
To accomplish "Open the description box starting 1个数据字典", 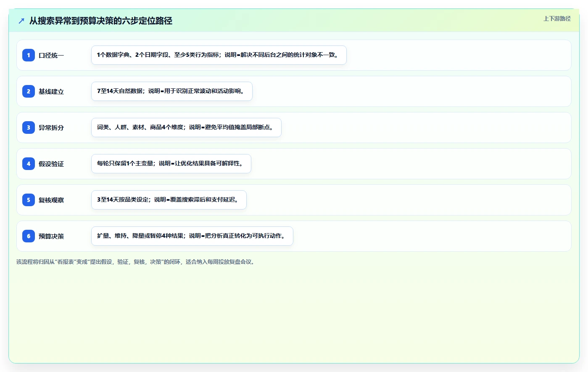I will 219,55.
